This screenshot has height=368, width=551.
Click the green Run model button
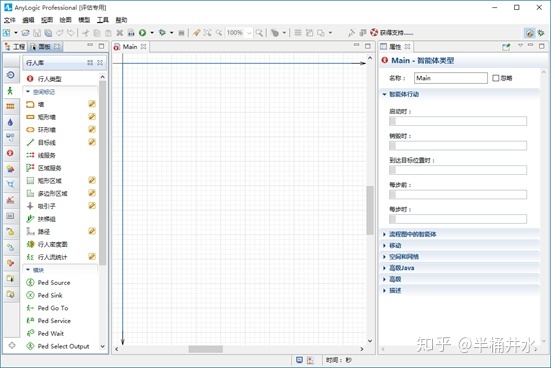pos(142,33)
